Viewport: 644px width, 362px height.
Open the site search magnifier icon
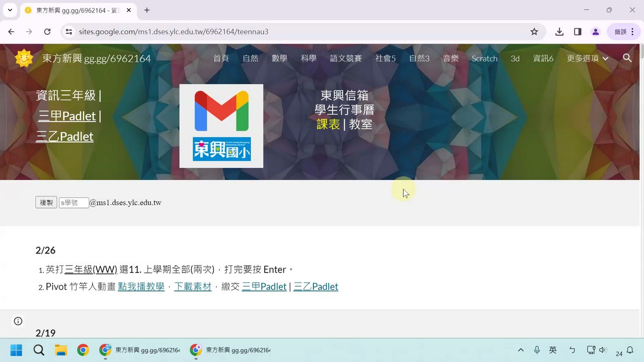pos(627,58)
